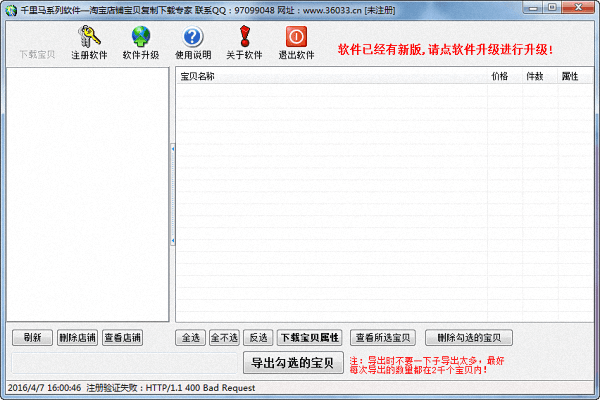
Task: Sort by the 属性 column header
Action: (x=576, y=76)
